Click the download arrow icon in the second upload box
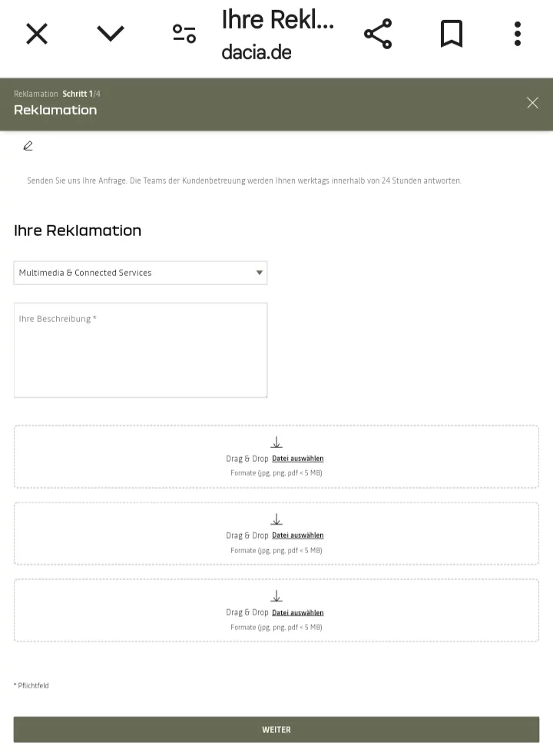Screen dimensions: 553x756 coord(276,520)
